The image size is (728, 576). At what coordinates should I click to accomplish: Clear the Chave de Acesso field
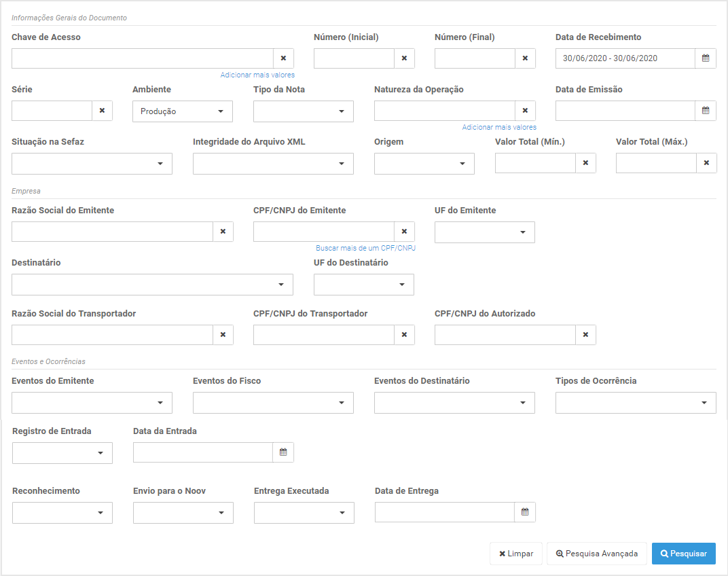pyautogui.click(x=283, y=58)
